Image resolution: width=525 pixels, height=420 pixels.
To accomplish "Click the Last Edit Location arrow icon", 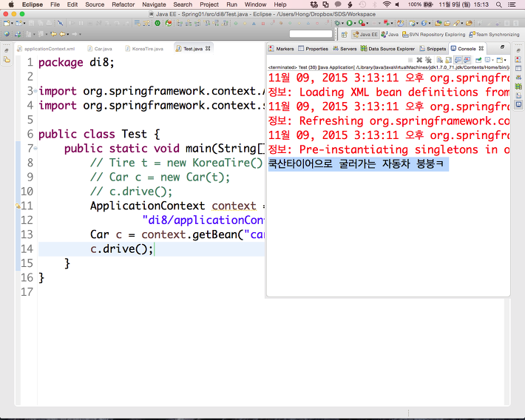I will (53, 34).
